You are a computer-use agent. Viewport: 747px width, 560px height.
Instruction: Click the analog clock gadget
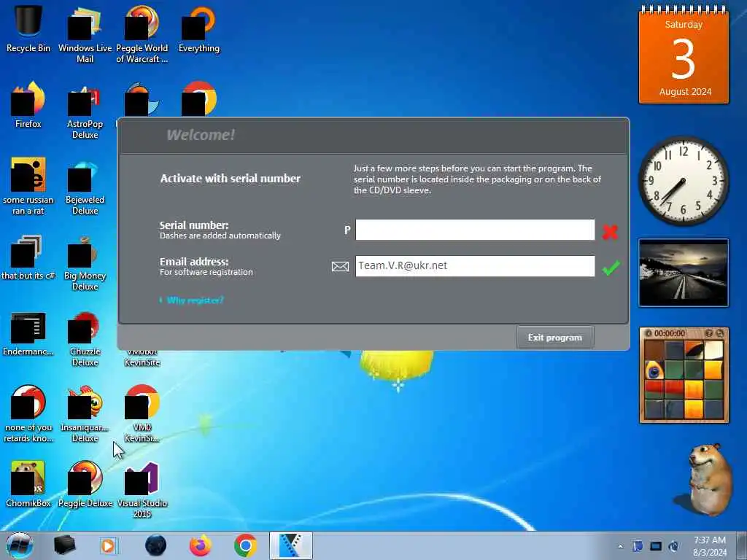pos(683,181)
